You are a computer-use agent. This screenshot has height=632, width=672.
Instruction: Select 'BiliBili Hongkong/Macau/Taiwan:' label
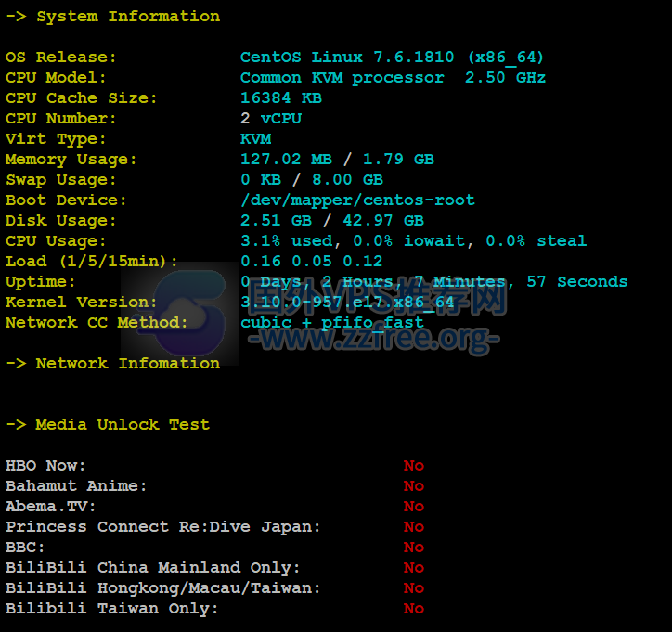click(162, 588)
